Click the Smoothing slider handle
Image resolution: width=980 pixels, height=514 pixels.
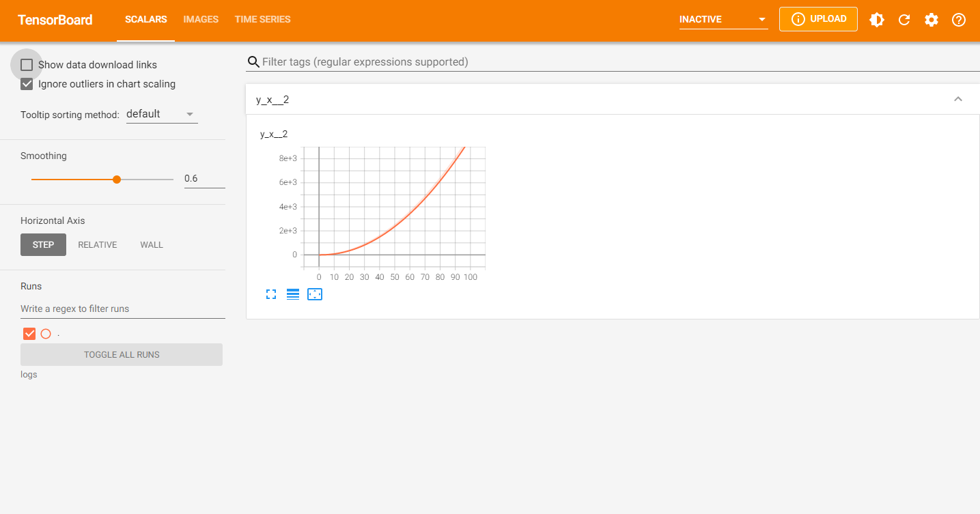tap(117, 180)
